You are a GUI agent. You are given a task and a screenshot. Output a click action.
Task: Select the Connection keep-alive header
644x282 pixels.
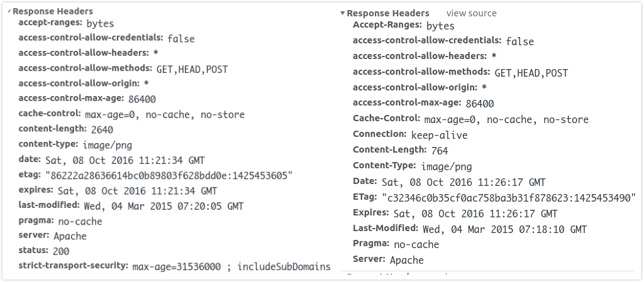[x=410, y=134]
